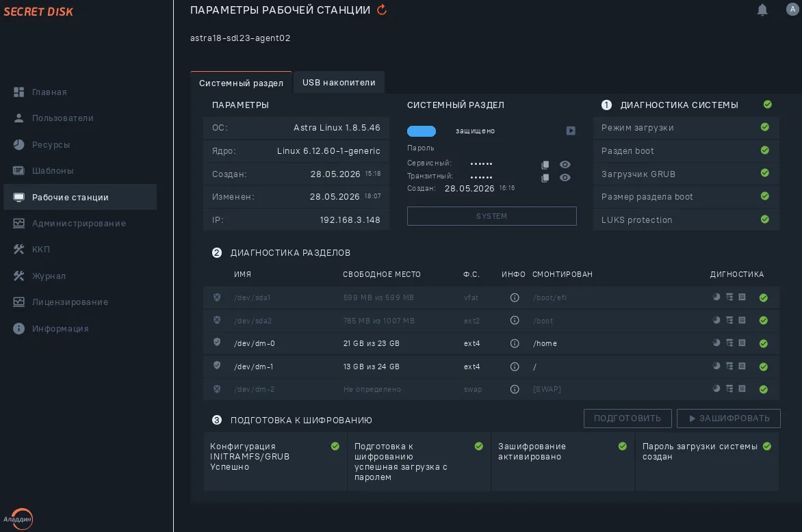Copy the Сервисный password
This screenshot has height=532, width=802.
pos(545,165)
